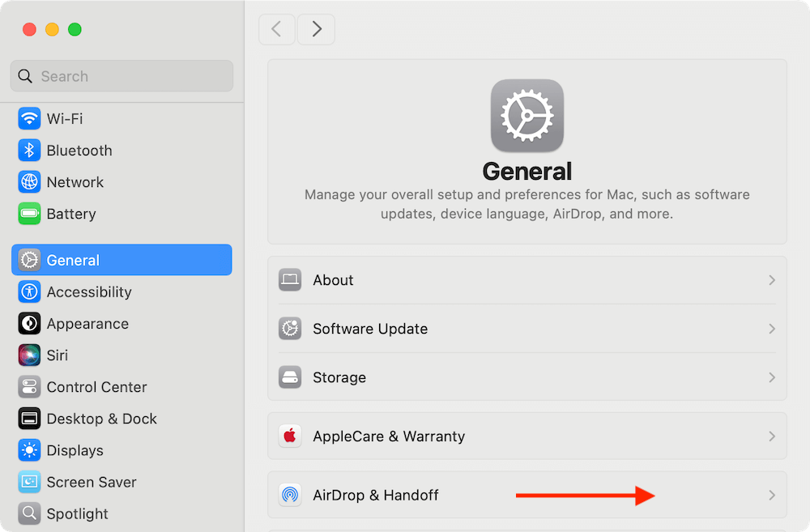
Task: Click AppleCare & Warranty
Action: pos(389,436)
